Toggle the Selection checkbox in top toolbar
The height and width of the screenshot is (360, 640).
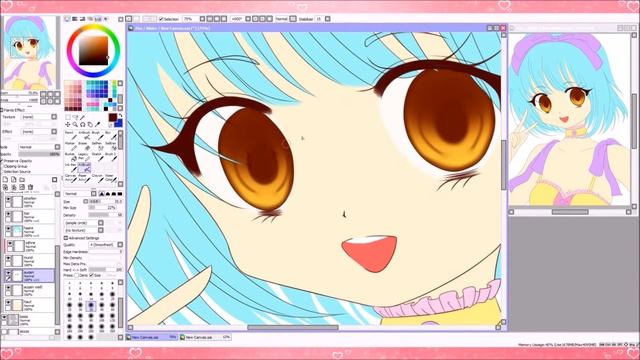pos(161,19)
